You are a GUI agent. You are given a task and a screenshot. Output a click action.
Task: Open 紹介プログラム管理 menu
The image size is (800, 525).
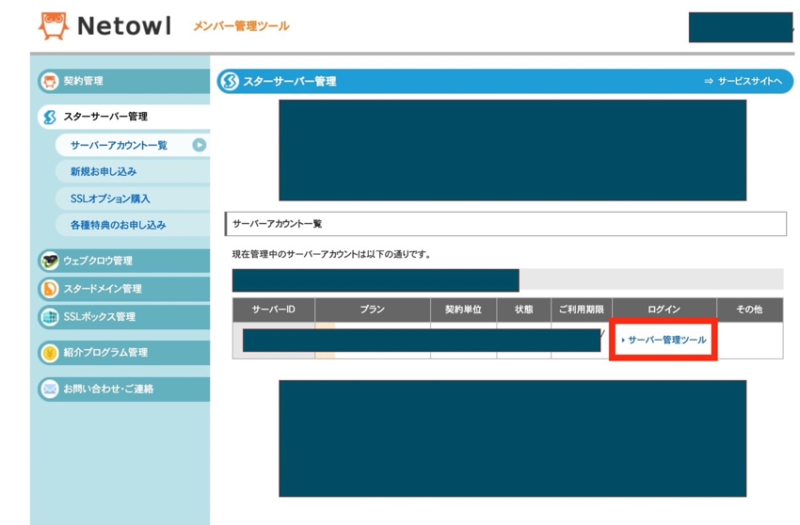124,353
